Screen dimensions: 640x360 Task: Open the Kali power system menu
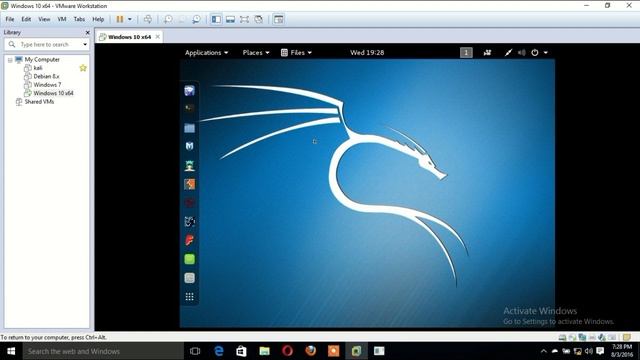[539, 53]
